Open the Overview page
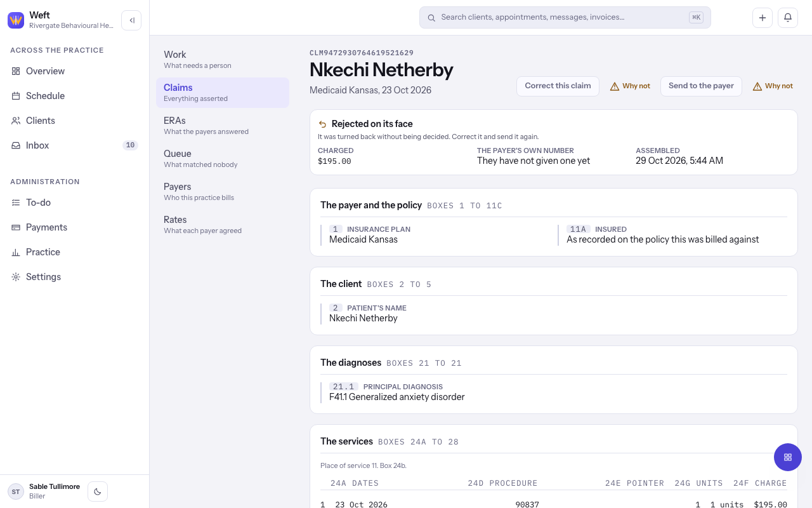812x508 pixels. (74, 71)
